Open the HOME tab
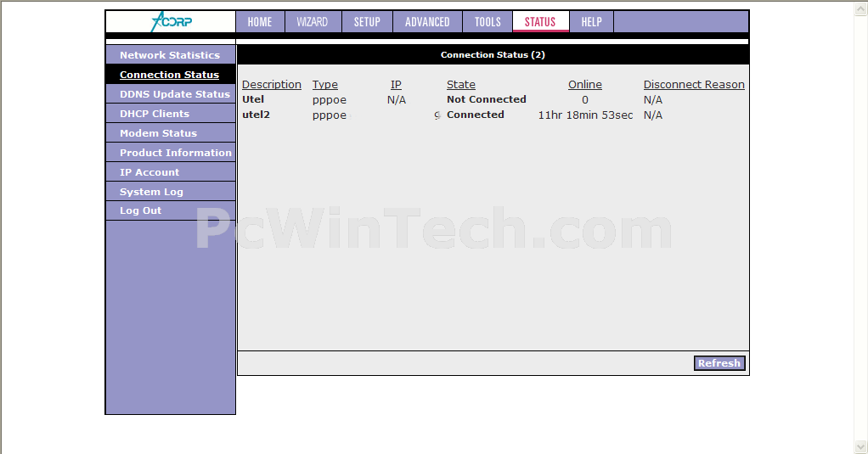Image resolution: width=868 pixels, height=454 pixels. 260,22
